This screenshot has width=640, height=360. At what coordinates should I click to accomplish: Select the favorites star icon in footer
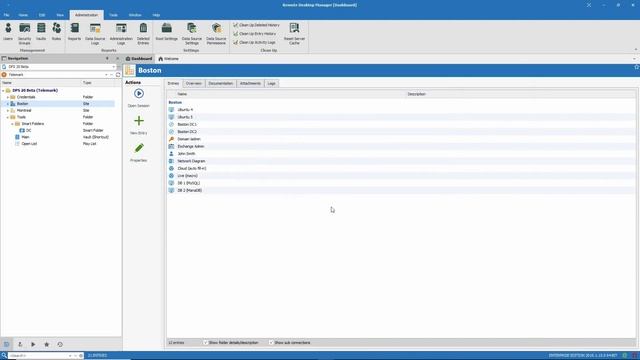tap(47, 344)
